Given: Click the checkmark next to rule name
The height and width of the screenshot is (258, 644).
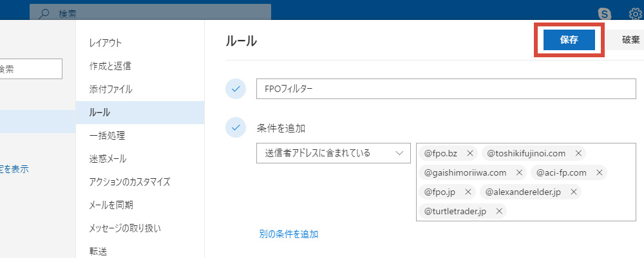Looking at the screenshot, I should (236, 89).
